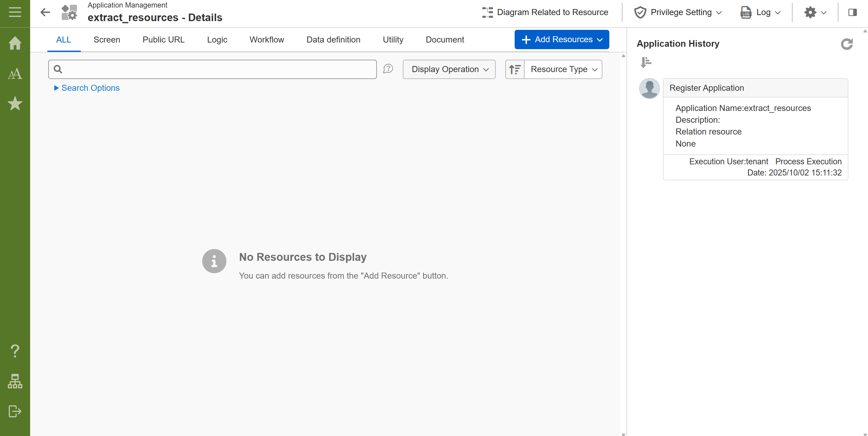Click the search help speech-bubble icon
Viewport: 868px width, 436px height.
[388, 69]
